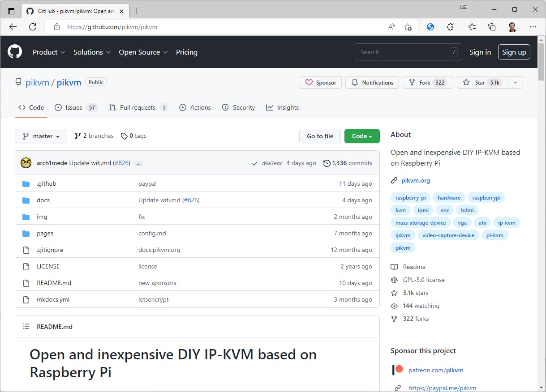This screenshot has height=392, width=546.
Task: Select the raspberry-pi topic tag
Action: click(x=410, y=197)
